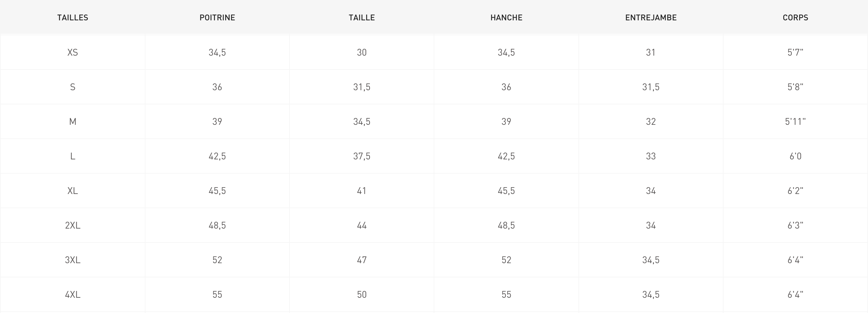The image size is (868, 313).
Task: Click the XL size row label
Action: [x=73, y=191]
